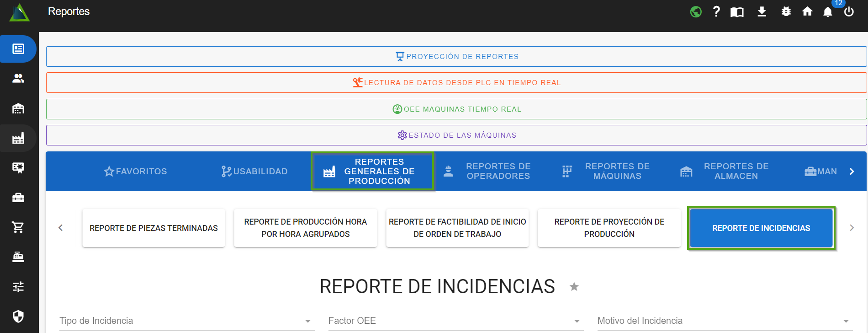Click OEE Maquinas Tiempo Real button
This screenshot has height=333, width=868.
pyautogui.click(x=456, y=109)
